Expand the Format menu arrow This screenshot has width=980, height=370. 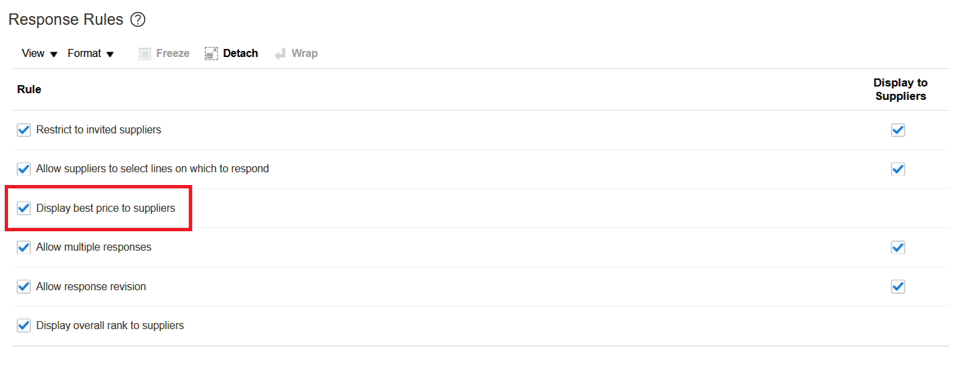coord(110,54)
